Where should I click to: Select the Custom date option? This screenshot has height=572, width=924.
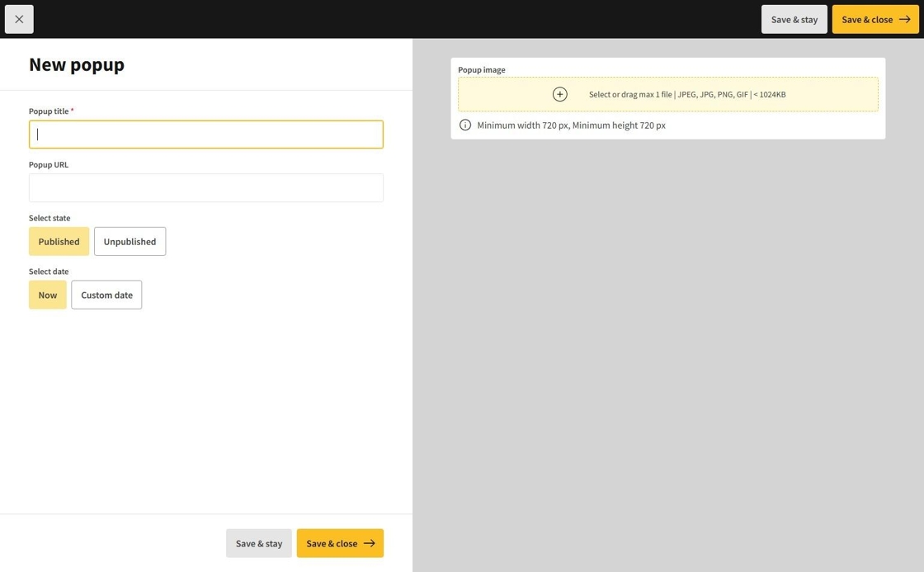(106, 295)
